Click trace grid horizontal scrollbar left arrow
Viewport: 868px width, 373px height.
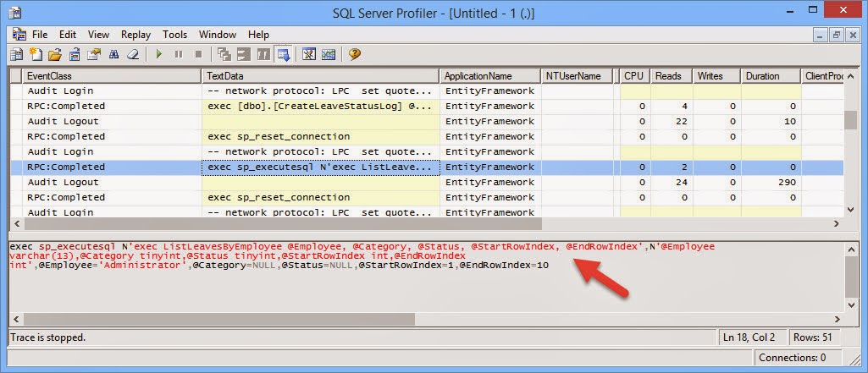[x=16, y=224]
